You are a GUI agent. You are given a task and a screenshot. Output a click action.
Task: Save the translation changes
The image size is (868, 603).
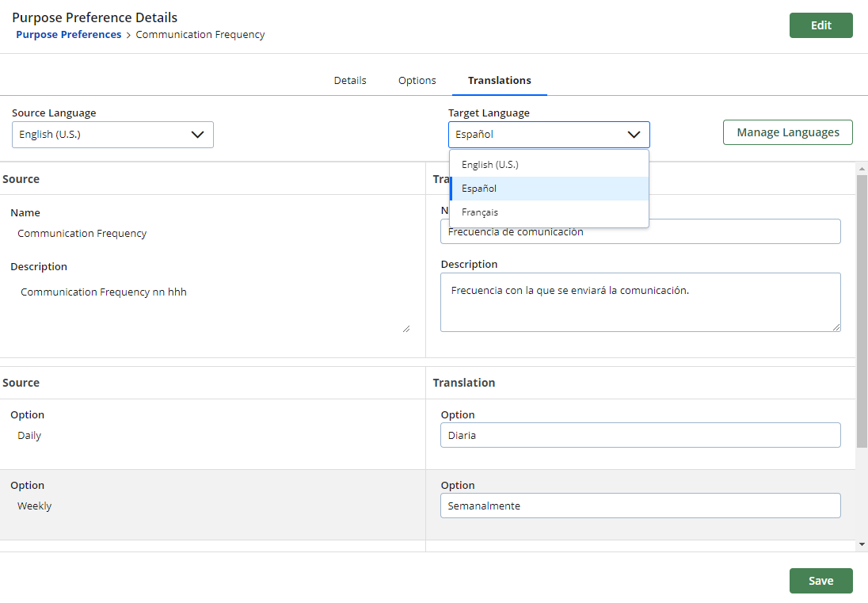coord(820,580)
